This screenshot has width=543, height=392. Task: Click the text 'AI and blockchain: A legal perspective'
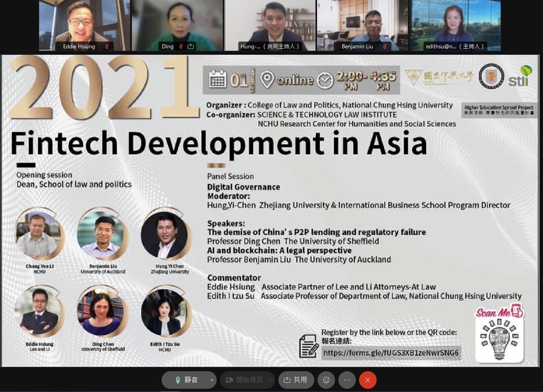[279, 250]
